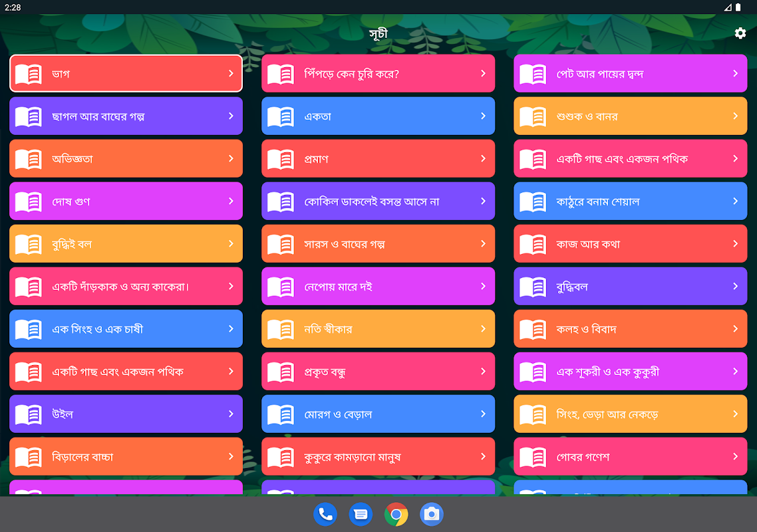This screenshot has height=532, width=757.
Task: Open the story বুদ্ধিই বল
Action: point(126,243)
